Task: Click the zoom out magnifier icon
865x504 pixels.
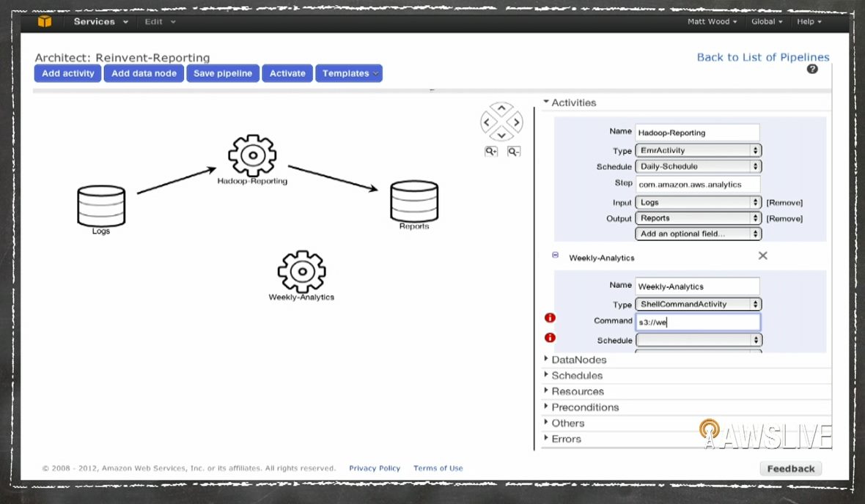Action: [x=513, y=152]
